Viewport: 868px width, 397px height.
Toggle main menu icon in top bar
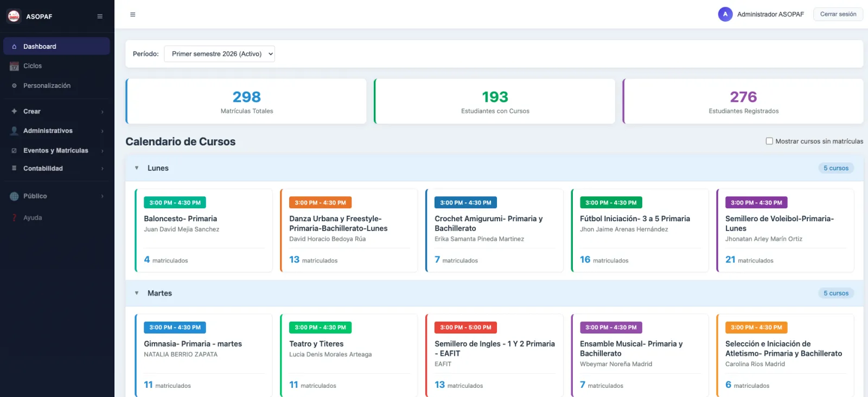pos(133,15)
